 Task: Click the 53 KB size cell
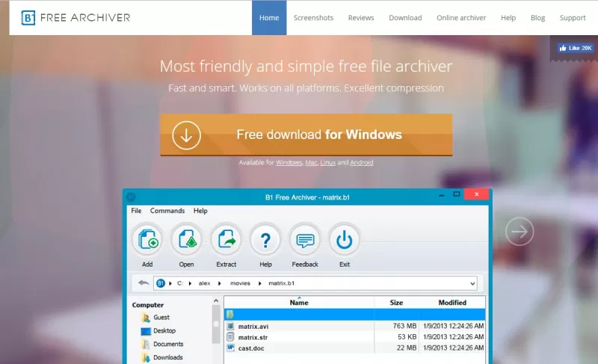click(x=407, y=337)
